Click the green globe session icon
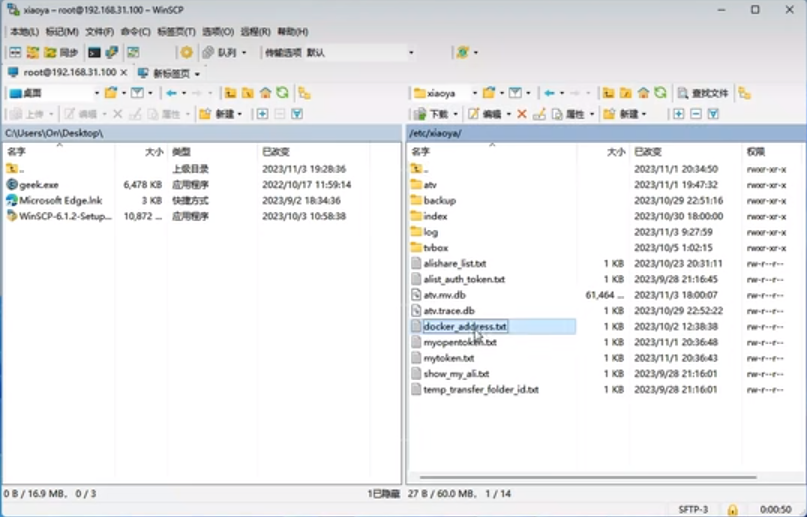The height and width of the screenshot is (517, 807). click(x=463, y=52)
